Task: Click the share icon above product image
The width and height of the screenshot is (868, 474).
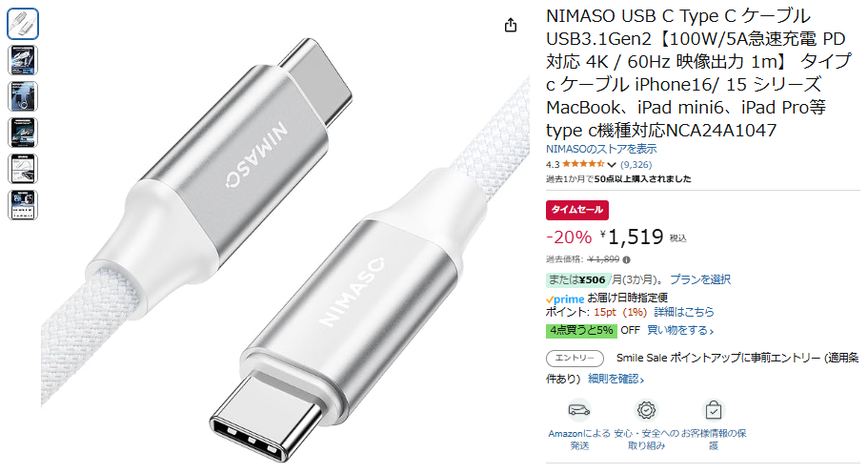Action: click(511, 25)
